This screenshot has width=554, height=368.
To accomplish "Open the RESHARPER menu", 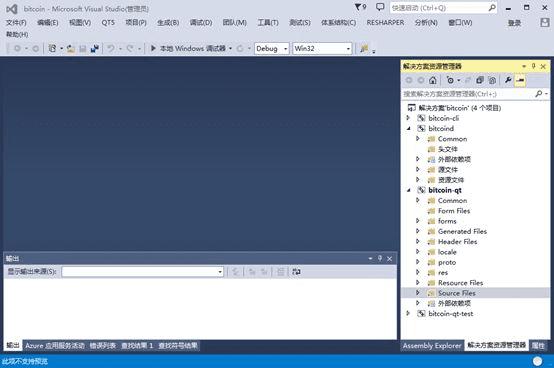I will (385, 23).
